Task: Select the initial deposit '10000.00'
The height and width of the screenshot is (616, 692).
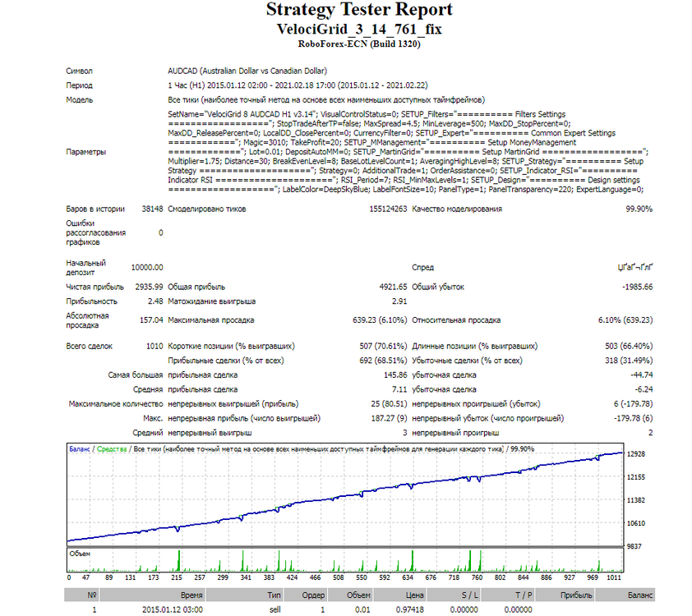Action: pyautogui.click(x=147, y=268)
